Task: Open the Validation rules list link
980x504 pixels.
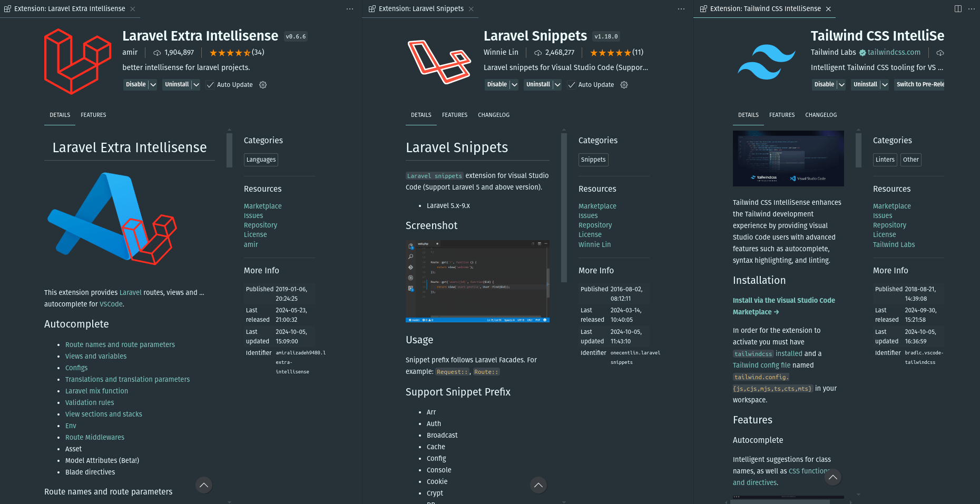Action: [90, 402]
